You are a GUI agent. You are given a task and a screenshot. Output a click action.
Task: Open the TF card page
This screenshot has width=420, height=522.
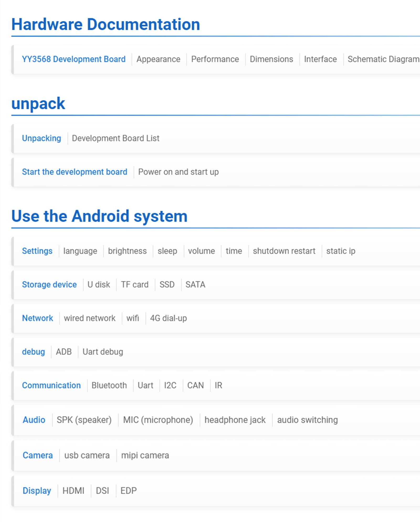pyautogui.click(x=135, y=285)
